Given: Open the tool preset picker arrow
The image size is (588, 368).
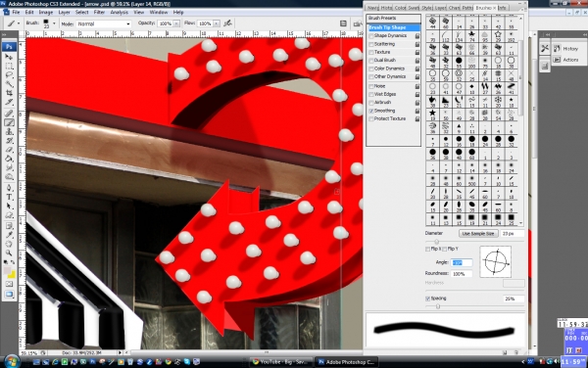Looking at the screenshot, I should pos(19,23).
